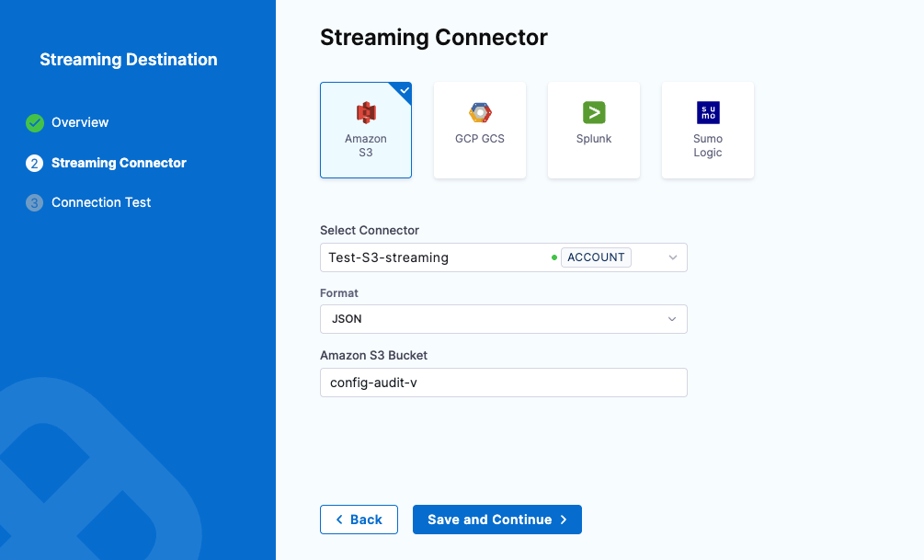924x560 pixels.
Task: Choose the GCP GCS connector card label
Action: (x=480, y=139)
